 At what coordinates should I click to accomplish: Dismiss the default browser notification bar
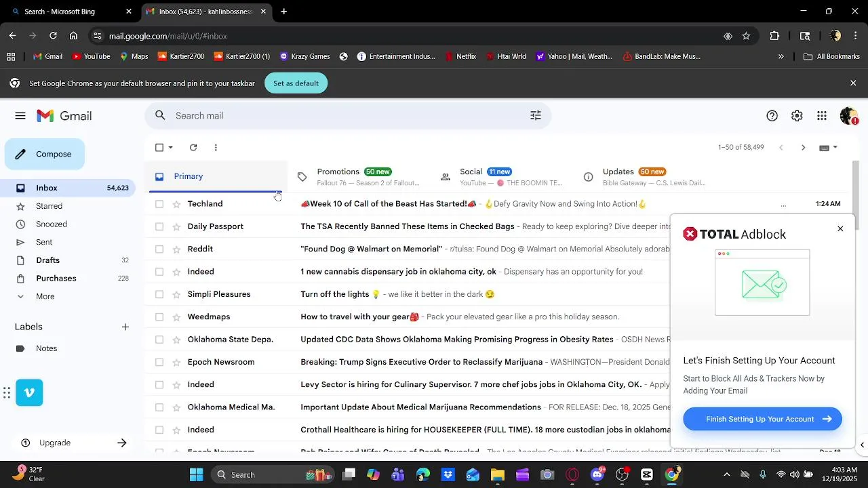point(853,83)
